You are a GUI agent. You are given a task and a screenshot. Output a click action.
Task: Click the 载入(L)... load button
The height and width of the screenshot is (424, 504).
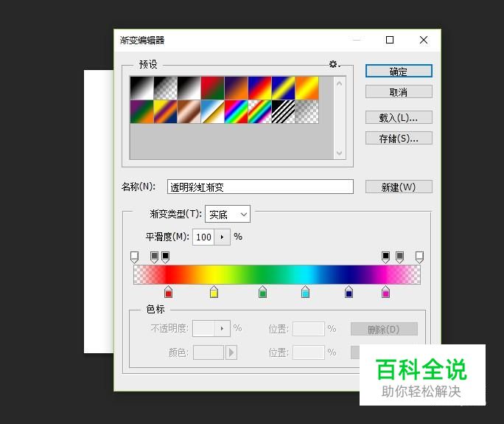click(x=399, y=117)
